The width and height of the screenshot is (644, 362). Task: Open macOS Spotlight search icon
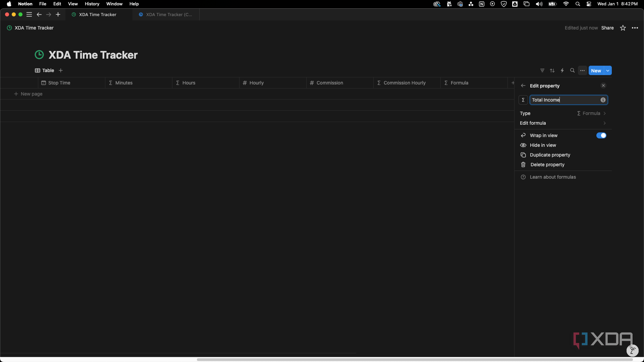coord(578,4)
